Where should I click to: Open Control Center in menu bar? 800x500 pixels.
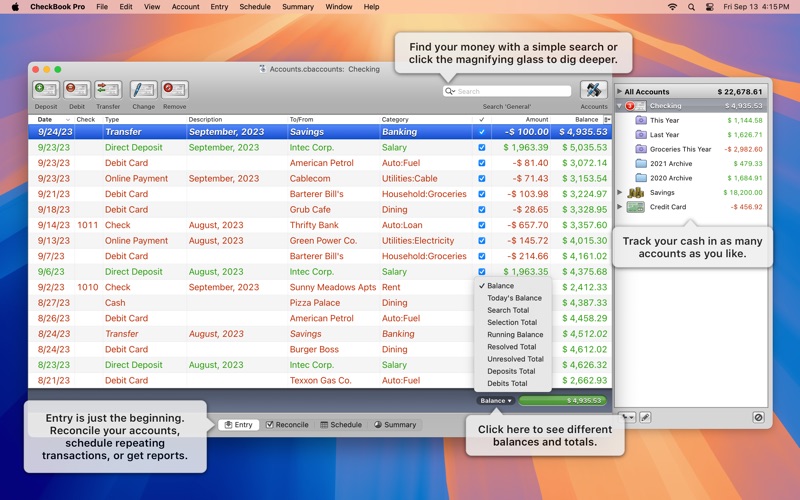709,7
